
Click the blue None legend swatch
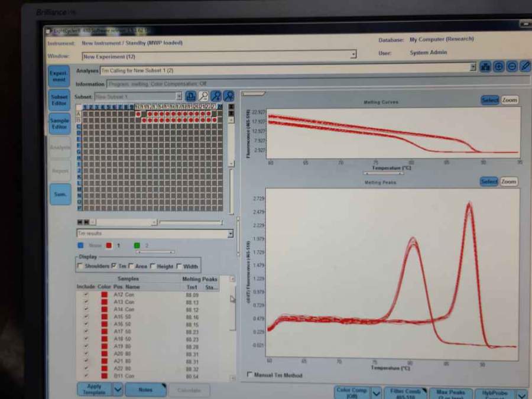point(80,245)
